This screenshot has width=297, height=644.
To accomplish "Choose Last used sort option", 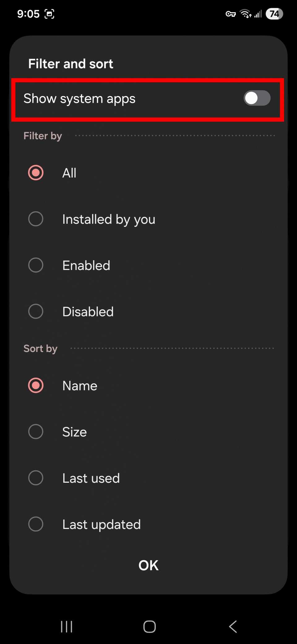I will (36, 478).
